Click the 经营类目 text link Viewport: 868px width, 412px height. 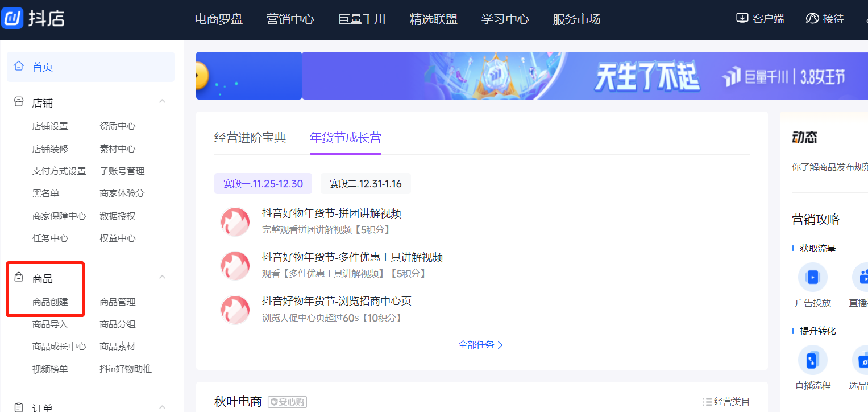click(732, 402)
